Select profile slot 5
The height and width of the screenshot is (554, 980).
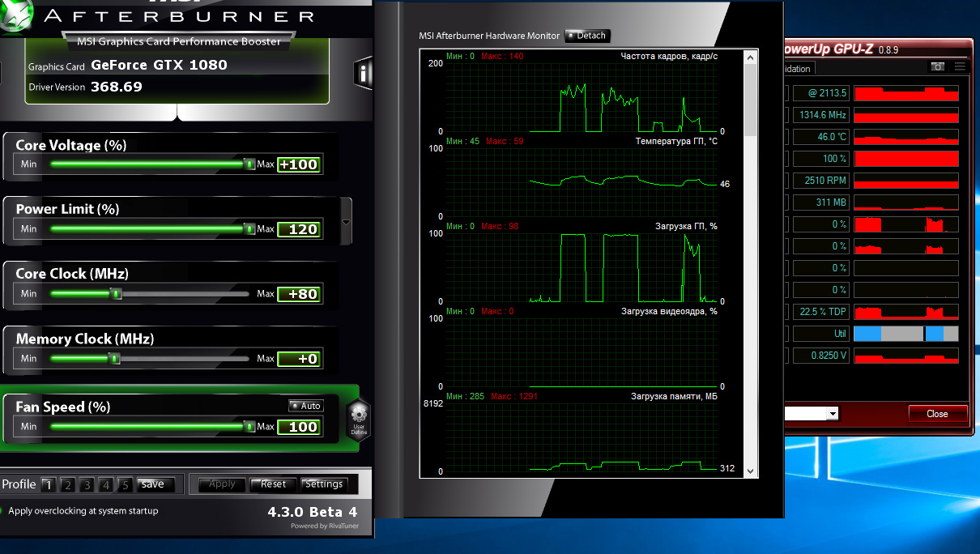click(125, 485)
